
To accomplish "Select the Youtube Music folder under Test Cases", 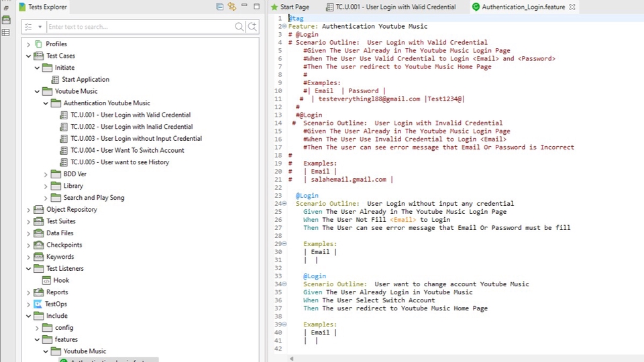I will (76, 91).
